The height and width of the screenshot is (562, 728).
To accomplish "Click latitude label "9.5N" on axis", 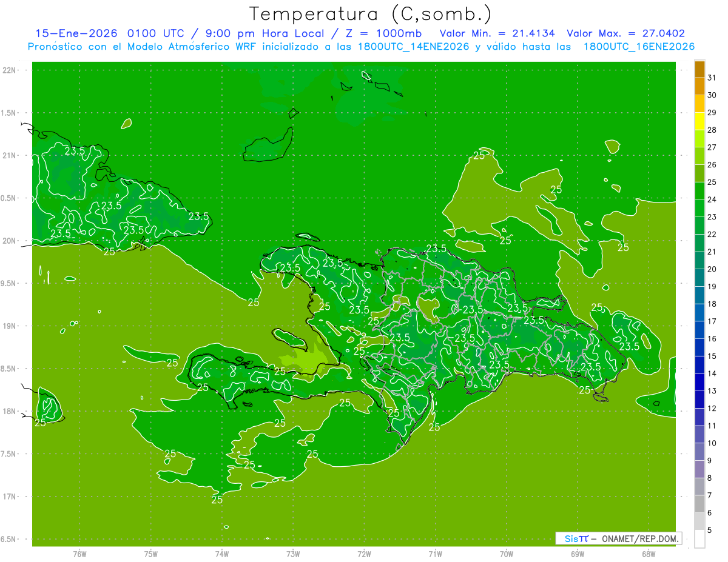I will [8, 284].
